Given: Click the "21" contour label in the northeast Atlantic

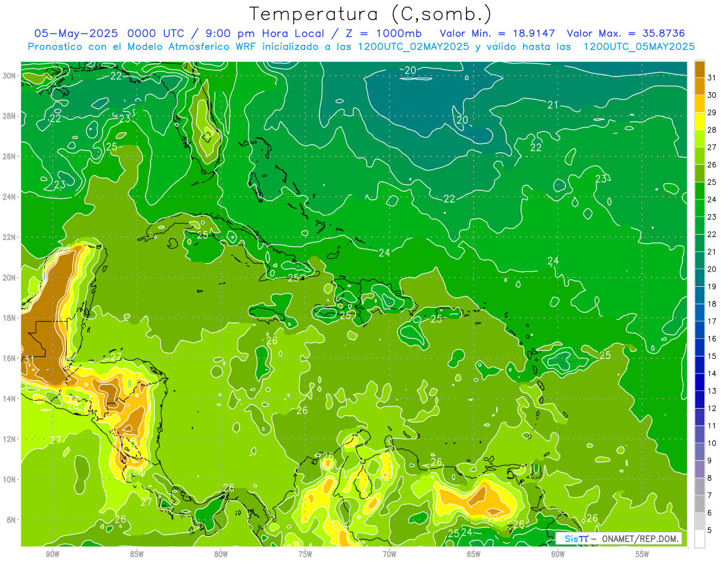Looking at the screenshot, I should tap(553, 105).
